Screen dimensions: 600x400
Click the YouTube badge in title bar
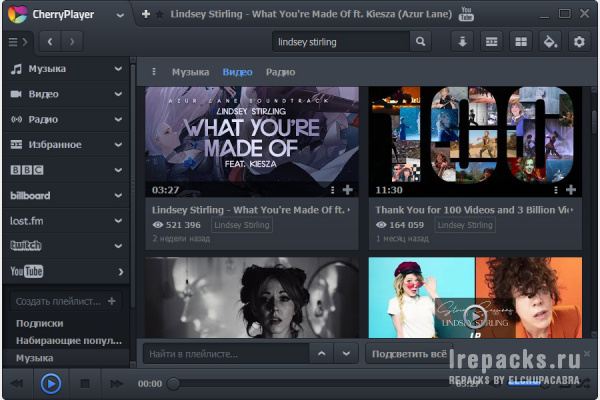coord(466,14)
